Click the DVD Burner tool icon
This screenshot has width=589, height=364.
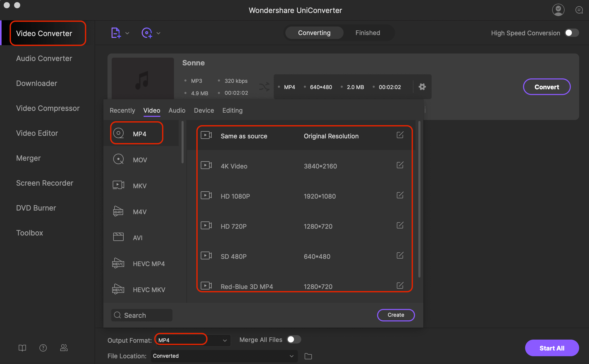pyautogui.click(x=36, y=207)
